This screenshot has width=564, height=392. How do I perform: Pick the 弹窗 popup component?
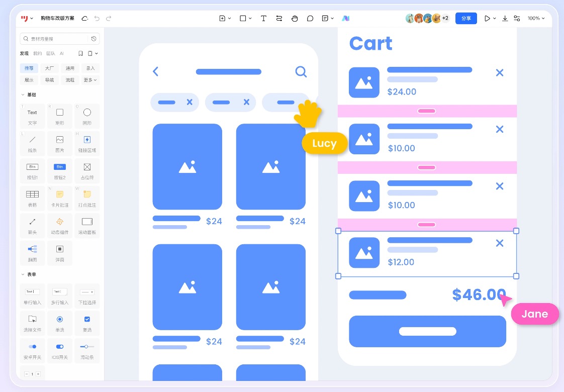(x=60, y=253)
